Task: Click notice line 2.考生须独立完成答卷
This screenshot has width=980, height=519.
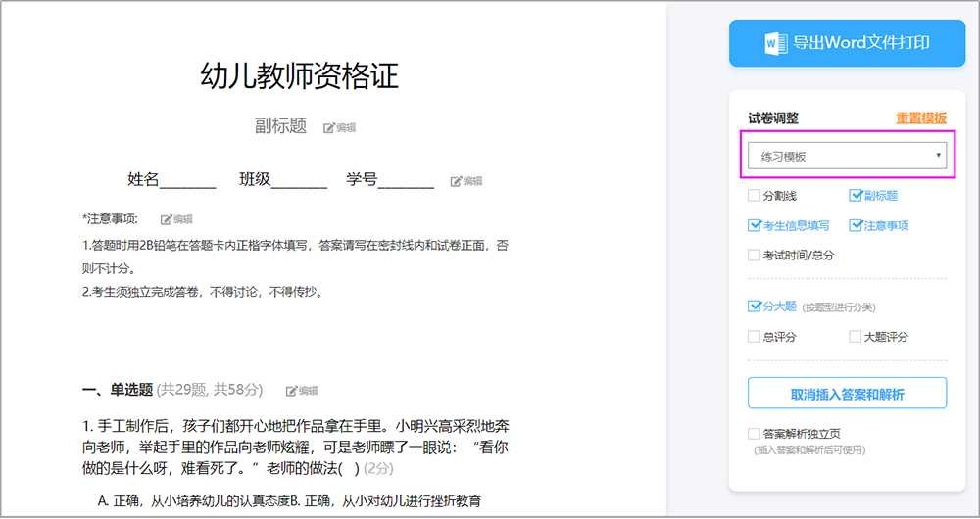Action: click(x=203, y=292)
